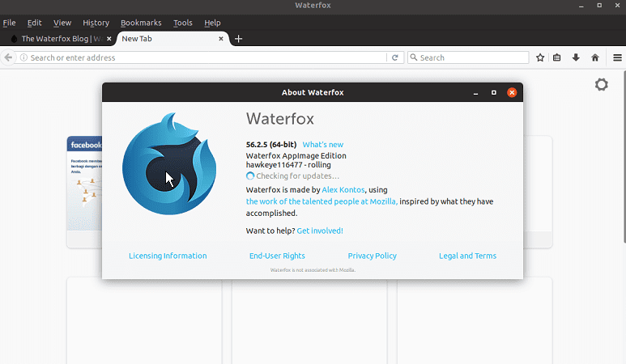Open End-User Rights link
626x364 pixels.
pos(277,256)
